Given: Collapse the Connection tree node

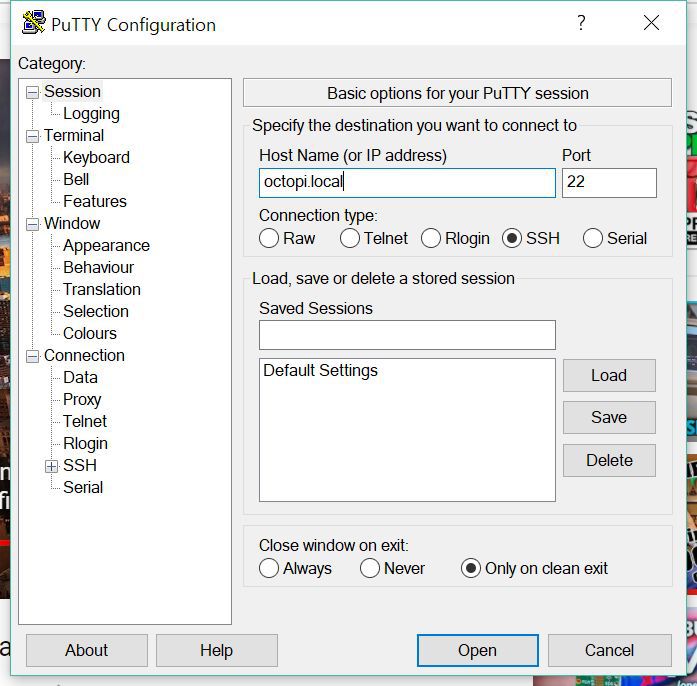Looking at the screenshot, I should pos(32,356).
